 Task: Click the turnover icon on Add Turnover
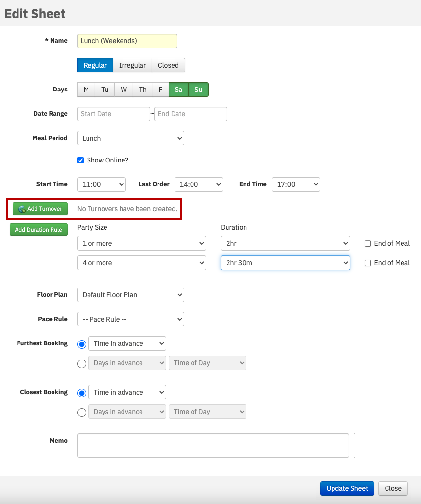point(22,209)
